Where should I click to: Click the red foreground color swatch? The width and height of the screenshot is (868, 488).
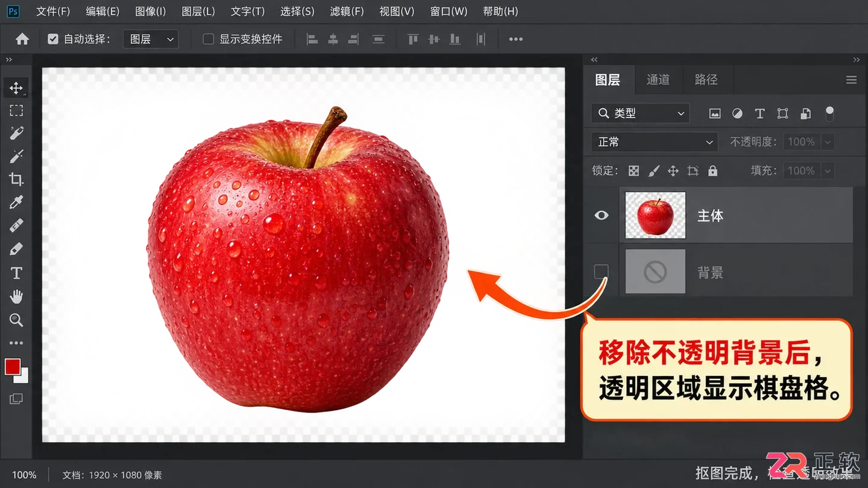[x=11, y=366]
